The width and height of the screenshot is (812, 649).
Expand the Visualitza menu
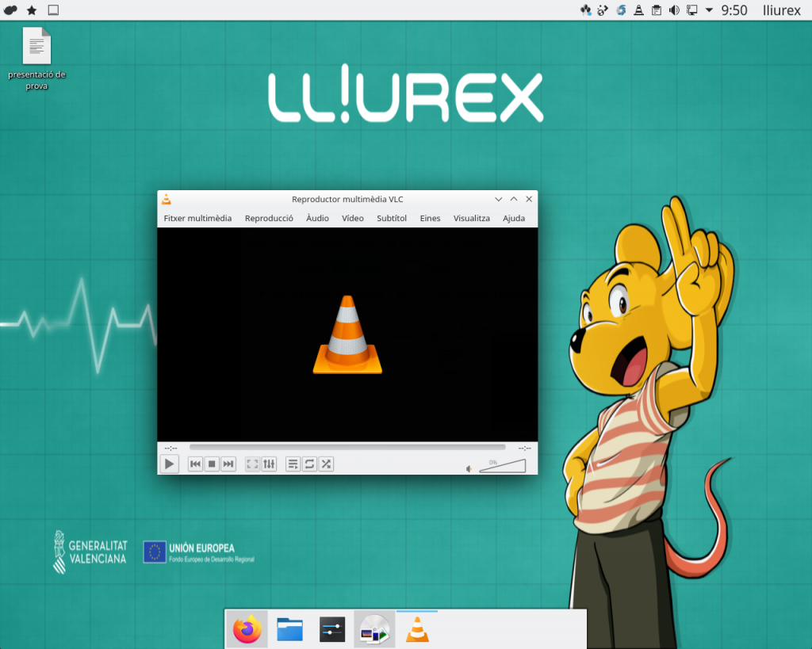click(471, 218)
